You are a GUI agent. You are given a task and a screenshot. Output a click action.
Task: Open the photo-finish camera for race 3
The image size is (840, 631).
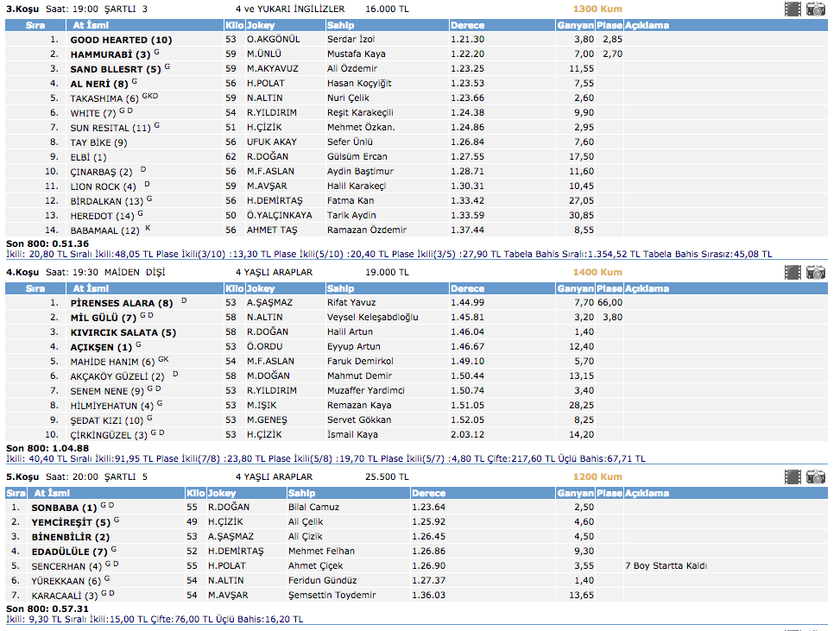[x=816, y=9]
